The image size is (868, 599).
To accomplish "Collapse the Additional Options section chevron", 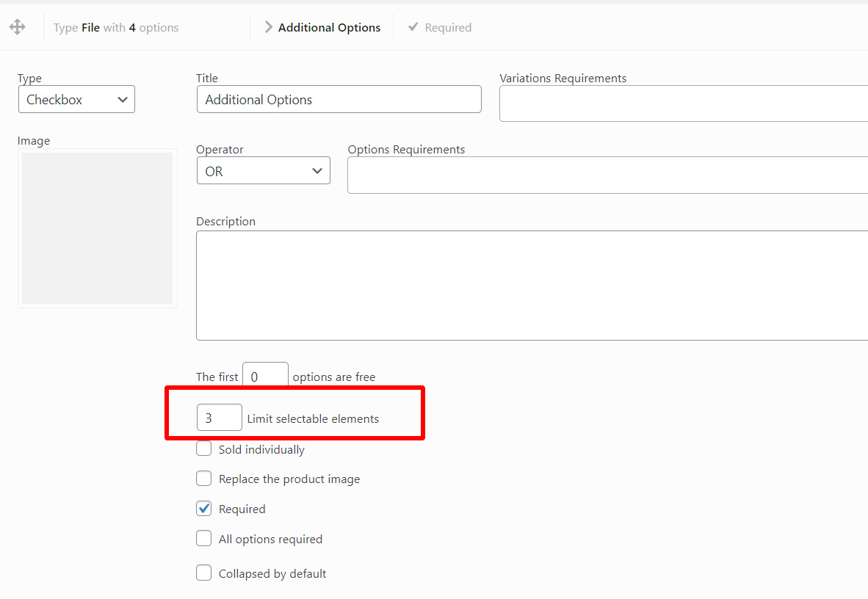I will click(x=269, y=27).
